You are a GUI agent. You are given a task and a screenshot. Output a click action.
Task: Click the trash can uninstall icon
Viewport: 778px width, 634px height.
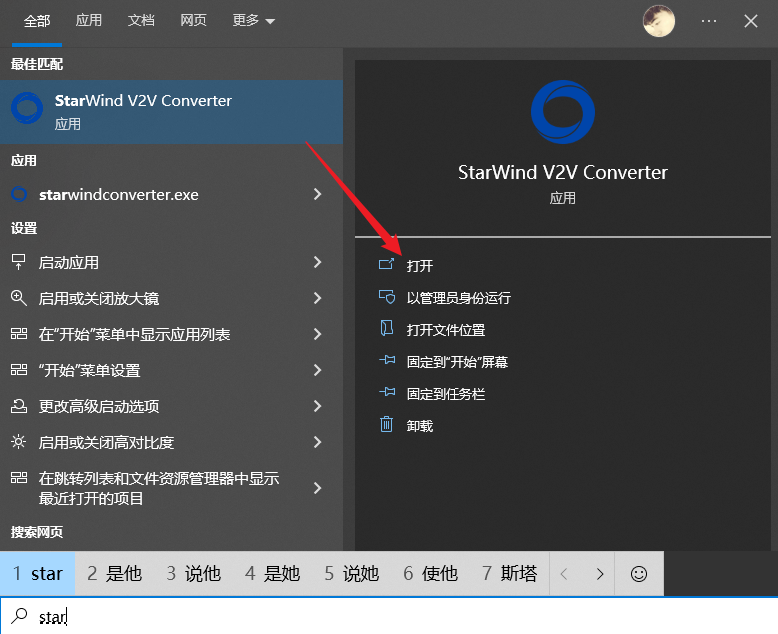[387, 425]
